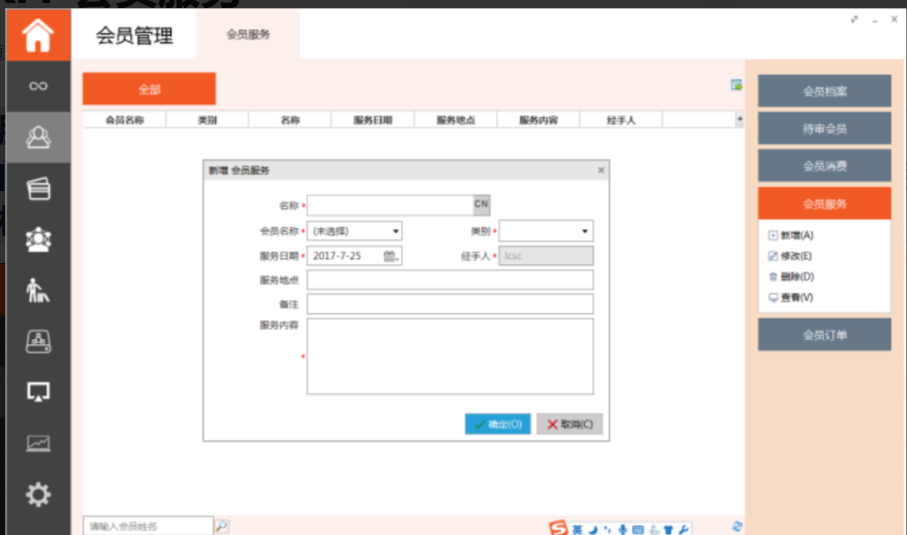The width and height of the screenshot is (907, 535).
Task: Switch to the 会员服务 tab
Action: pos(248,34)
